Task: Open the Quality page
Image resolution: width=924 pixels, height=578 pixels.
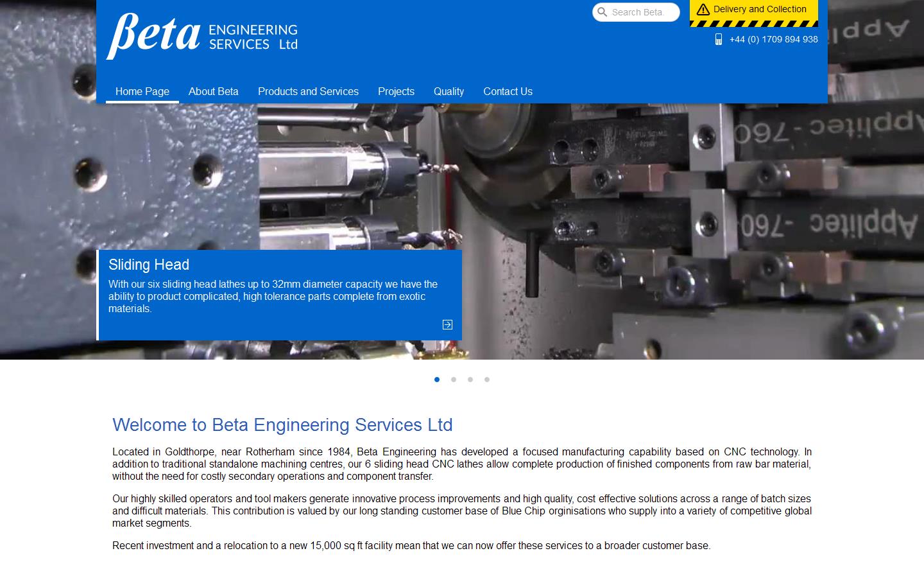Action: point(449,91)
